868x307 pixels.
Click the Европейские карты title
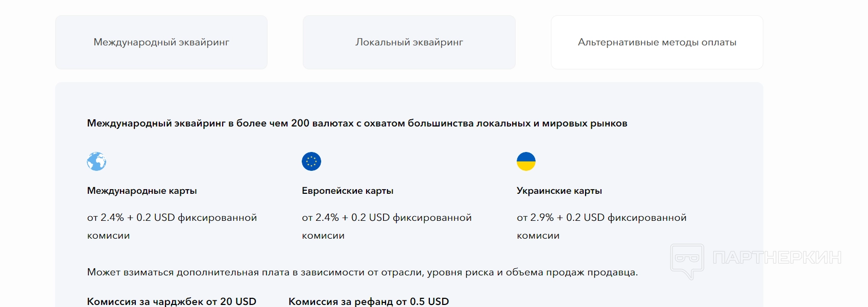[348, 191]
